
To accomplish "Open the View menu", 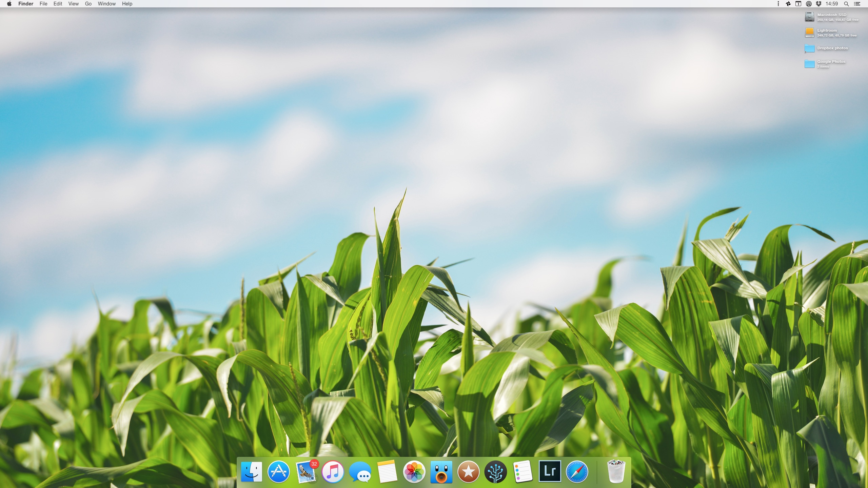I will [73, 4].
